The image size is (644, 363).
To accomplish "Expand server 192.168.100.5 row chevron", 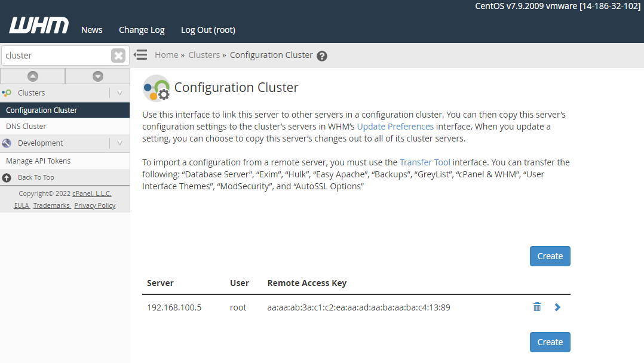I will coord(557,307).
